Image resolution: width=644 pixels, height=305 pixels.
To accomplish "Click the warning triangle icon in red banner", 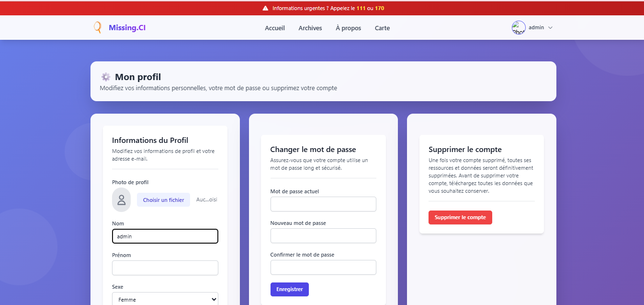I will (x=265, y=8).
